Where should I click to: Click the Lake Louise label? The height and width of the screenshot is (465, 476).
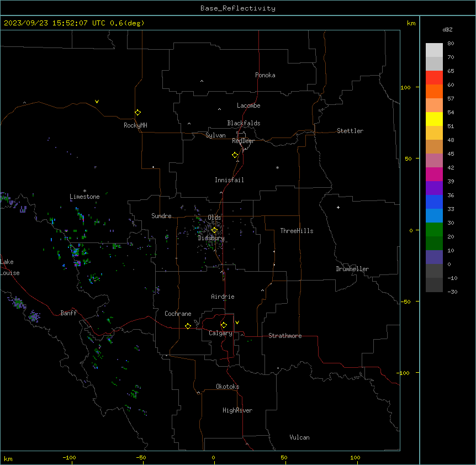(10, 267)
